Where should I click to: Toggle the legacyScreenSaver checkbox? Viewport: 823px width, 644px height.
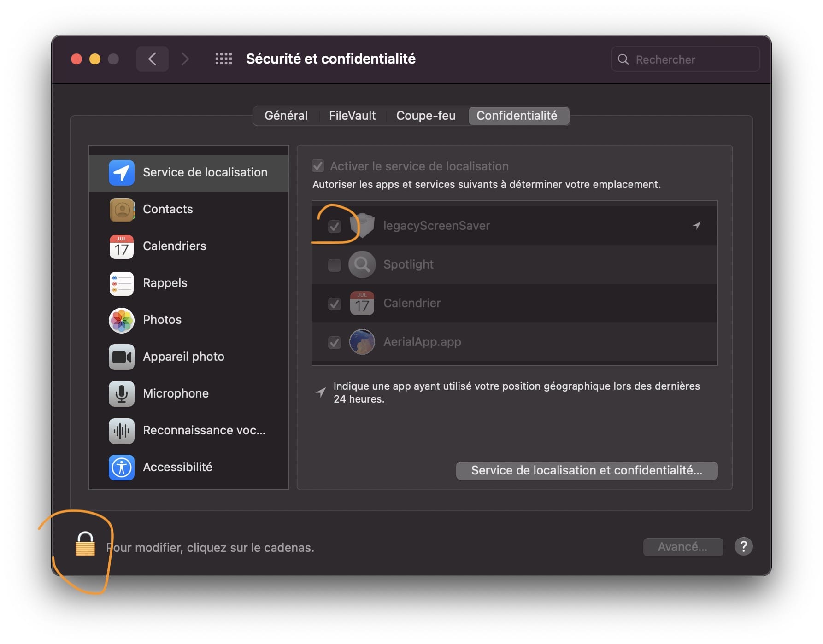(x=335, y=226)
